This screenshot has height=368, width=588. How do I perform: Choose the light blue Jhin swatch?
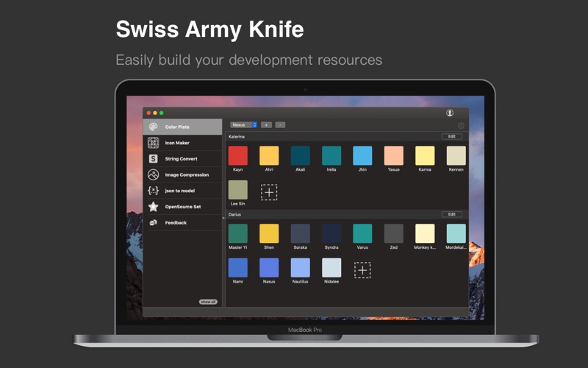pyautogui.click(x=362, y=155)
